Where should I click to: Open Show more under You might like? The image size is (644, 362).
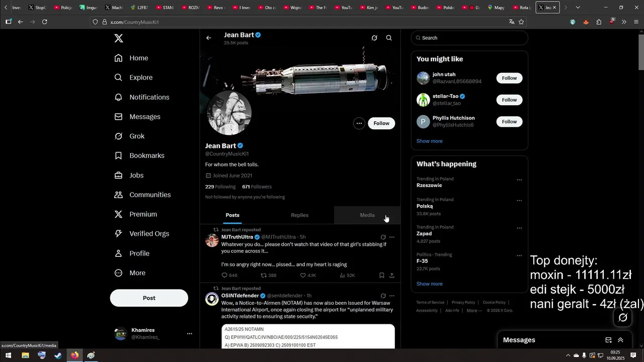430,141
